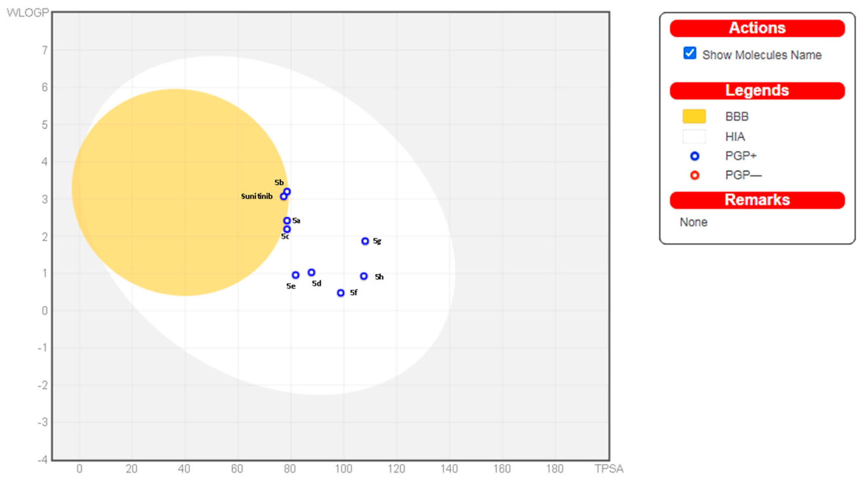Viewport: 868px width, 480px height.
Task: Click the red PGP— legend marker
Action: click(x=694, y=175)
